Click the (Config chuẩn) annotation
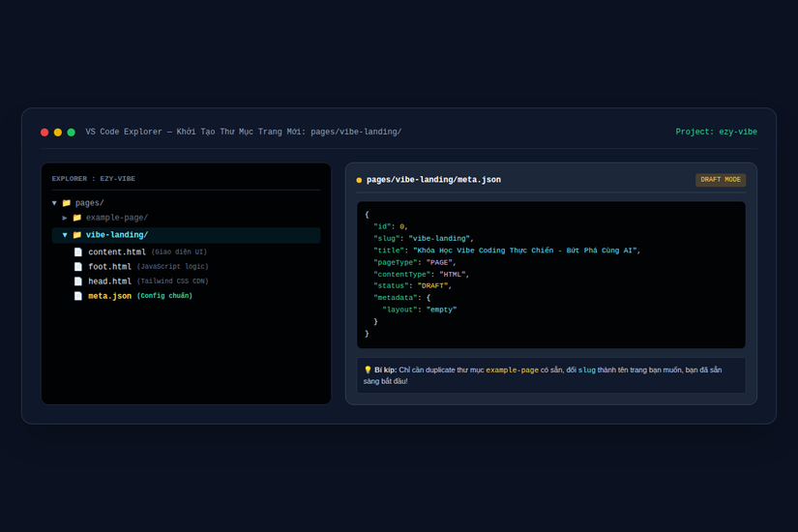This screenshot has height=532, width=798. point(164,296)
